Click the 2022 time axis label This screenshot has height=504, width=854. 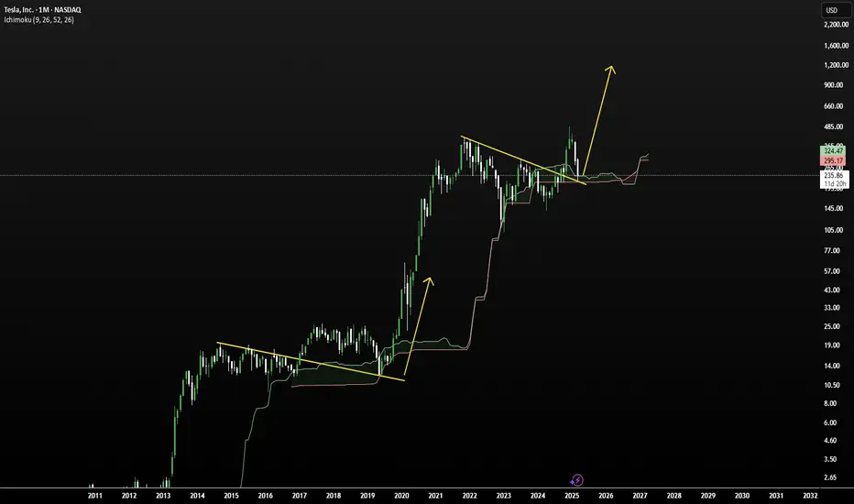point(469,496)
